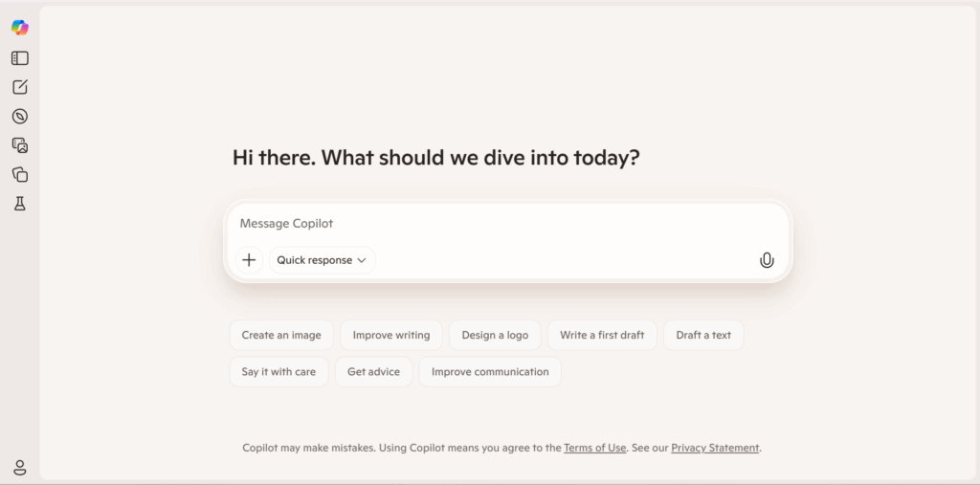Image resolution: width=980 pixels, height=485 pixels.
Task: Start a new chat with compose icon
Action: [19, 87]
